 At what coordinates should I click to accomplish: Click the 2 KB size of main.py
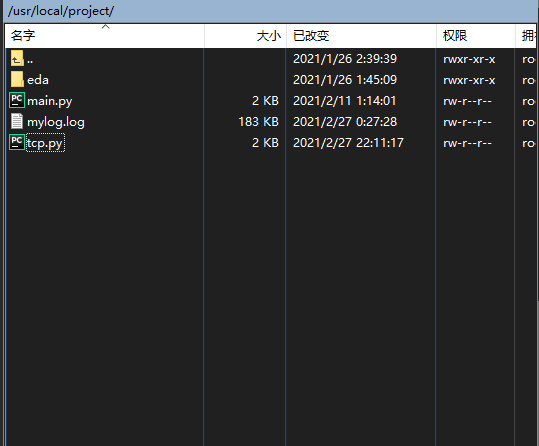pos(265,101)
